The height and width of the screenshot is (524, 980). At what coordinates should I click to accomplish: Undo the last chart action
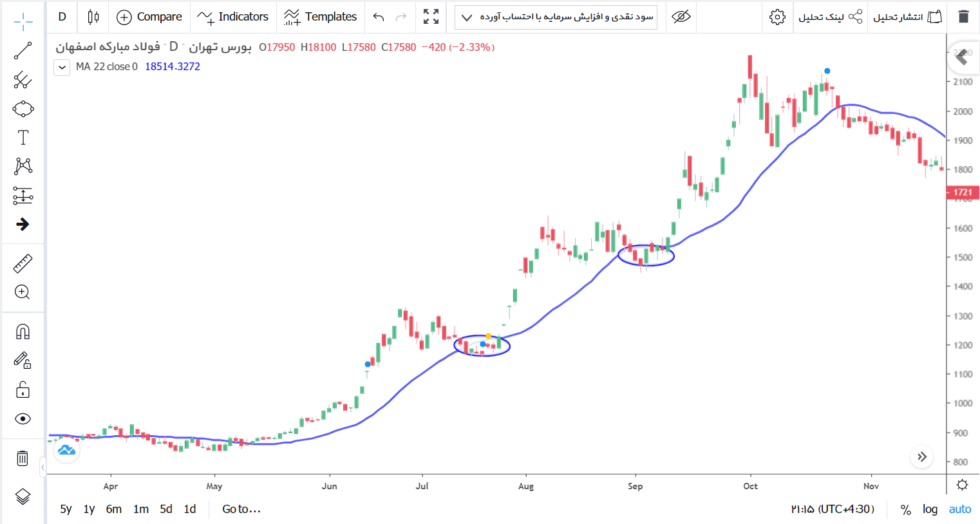(379, 17)
